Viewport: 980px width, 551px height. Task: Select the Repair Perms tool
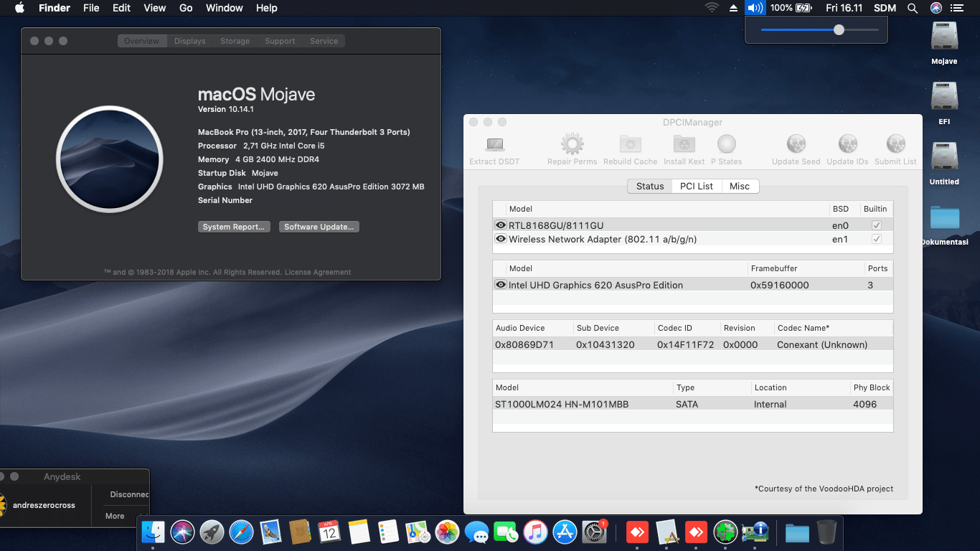click(572, 147)
